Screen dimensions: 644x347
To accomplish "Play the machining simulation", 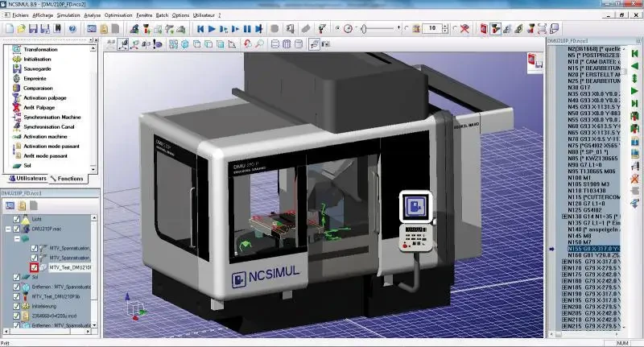I will [x=212, y=29].
